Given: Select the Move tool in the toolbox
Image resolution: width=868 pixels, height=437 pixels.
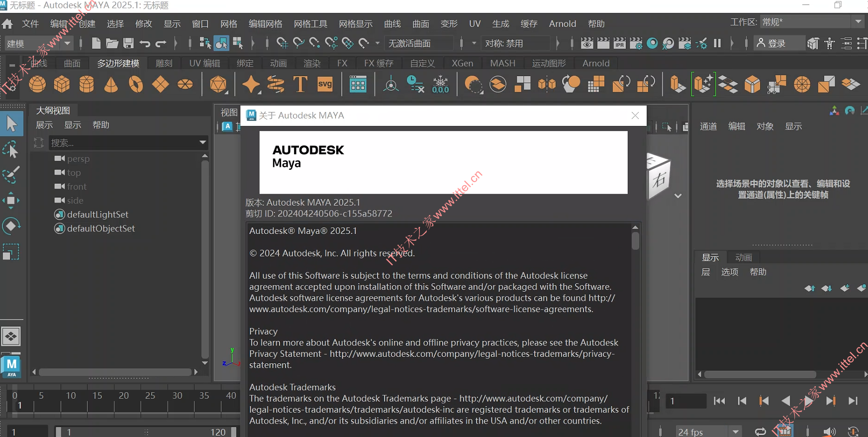Looking at the screenshot, I should tap(11, 201).
